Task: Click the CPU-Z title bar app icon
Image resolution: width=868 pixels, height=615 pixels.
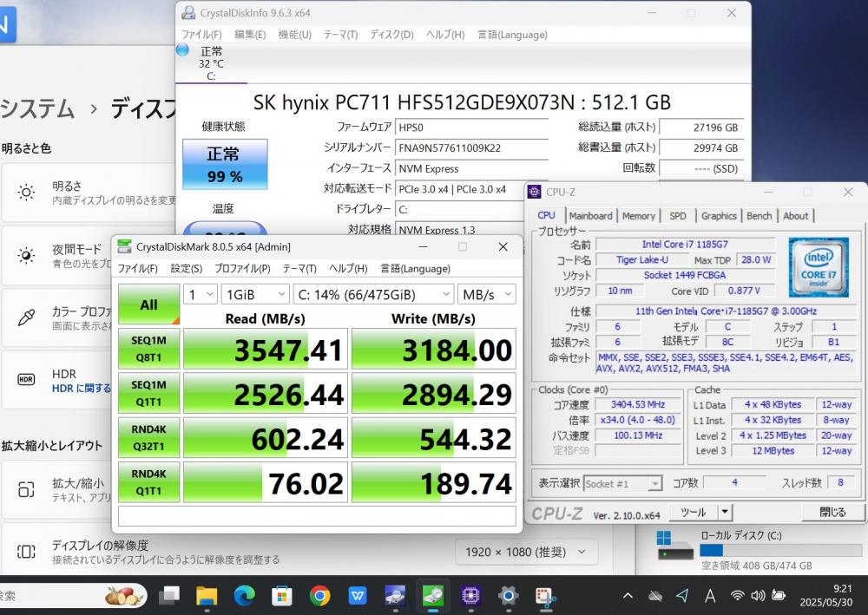Action: (534, 192)
